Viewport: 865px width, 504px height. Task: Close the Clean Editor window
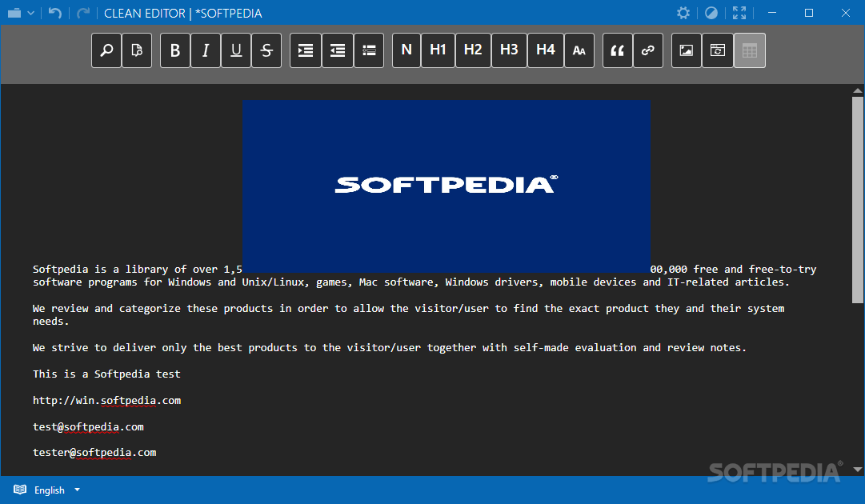coord(846,13)
